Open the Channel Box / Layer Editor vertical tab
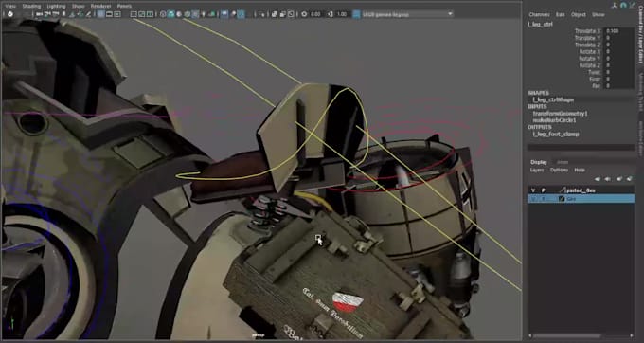Image resolution: width=644 pixels, height=343 pixels. pos(640,35)
